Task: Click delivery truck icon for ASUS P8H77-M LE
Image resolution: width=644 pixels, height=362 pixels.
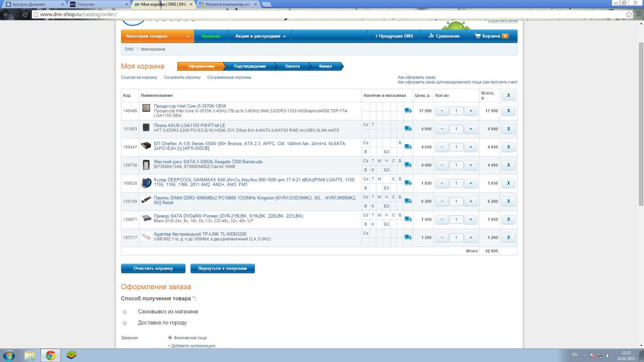Action: 408,129
